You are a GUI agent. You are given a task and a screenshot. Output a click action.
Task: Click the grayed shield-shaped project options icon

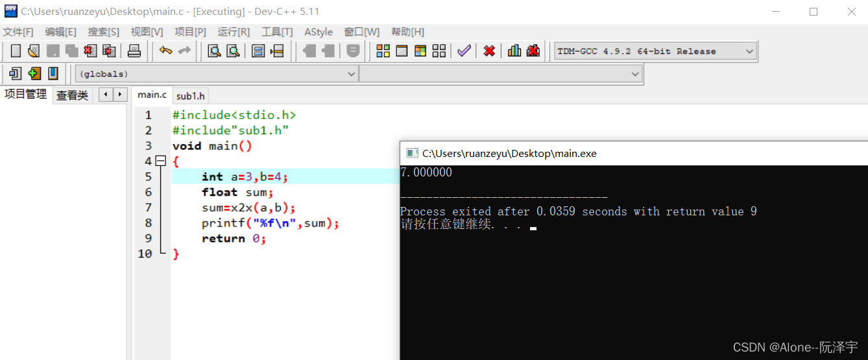353,51
